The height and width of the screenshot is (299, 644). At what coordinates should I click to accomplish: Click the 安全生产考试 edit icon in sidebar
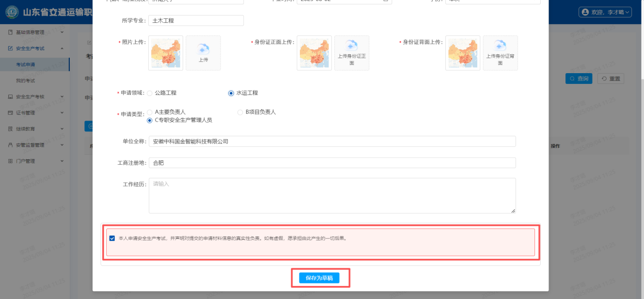pos(10,48)
